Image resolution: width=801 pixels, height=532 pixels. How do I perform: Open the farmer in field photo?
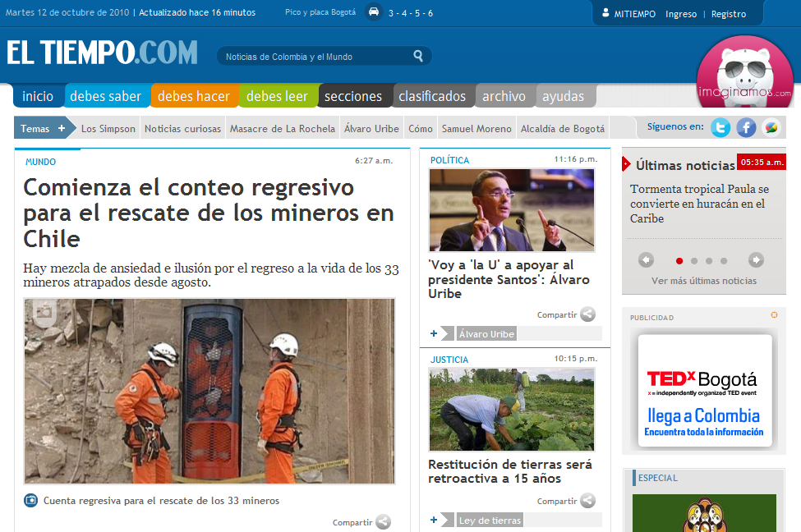pyautogui.click(x=512, y=410)
